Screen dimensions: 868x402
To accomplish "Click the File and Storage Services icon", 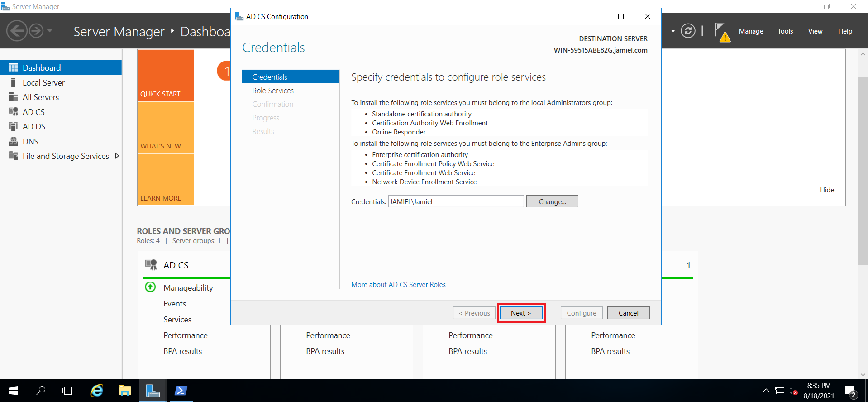I will pos(14,156).
